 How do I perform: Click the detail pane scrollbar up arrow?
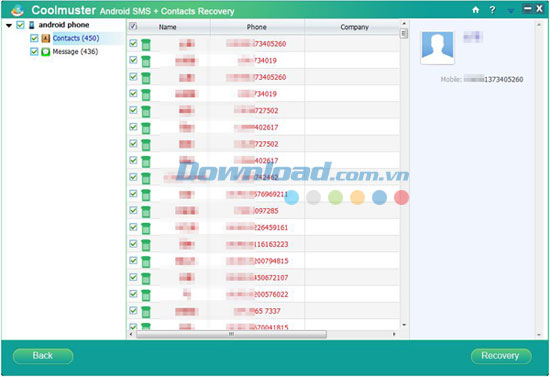coord(539,25)
